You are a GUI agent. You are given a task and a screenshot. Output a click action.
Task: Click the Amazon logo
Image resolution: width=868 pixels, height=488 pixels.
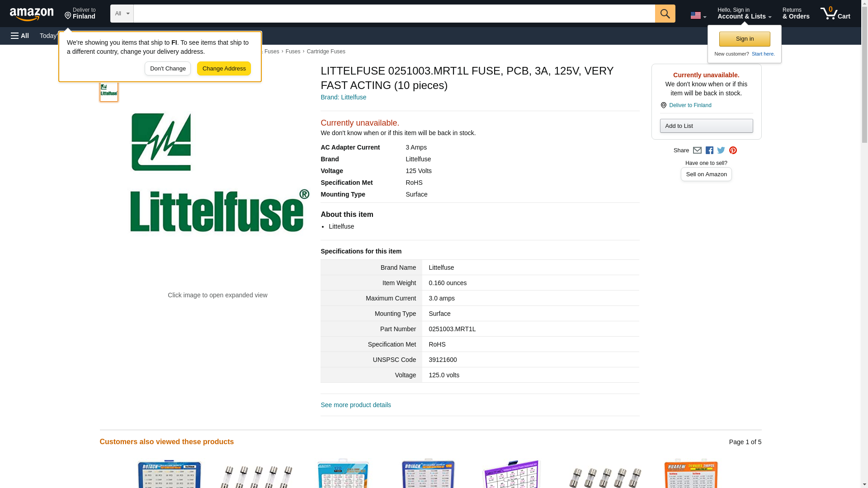click(32, 14)
